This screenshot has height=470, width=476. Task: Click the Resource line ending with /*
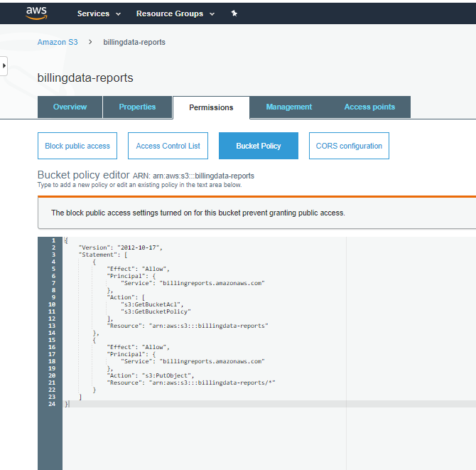click(x=191, y=383)
